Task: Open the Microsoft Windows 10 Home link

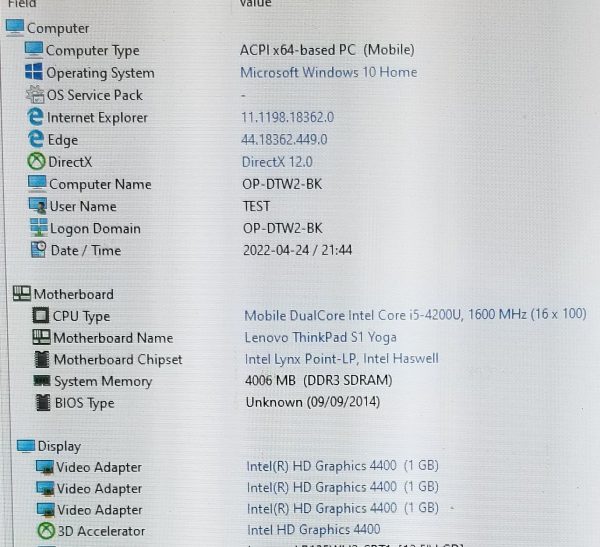Action: 328,72
